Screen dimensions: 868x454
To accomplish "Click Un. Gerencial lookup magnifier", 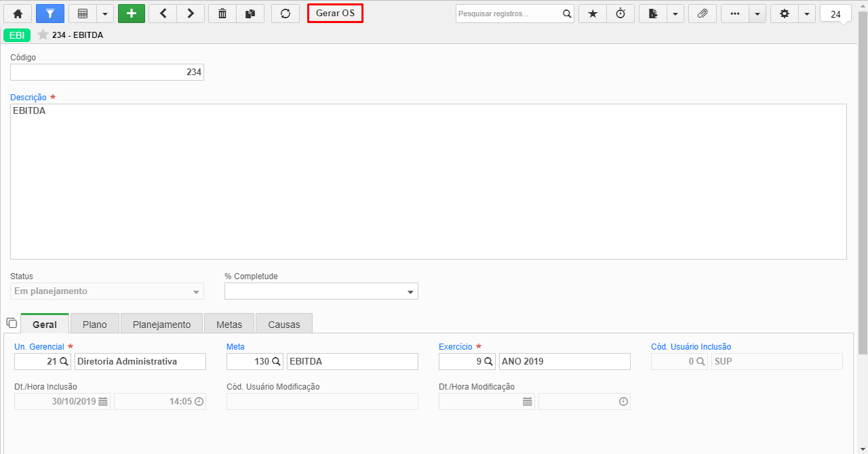I will click(64, 362).
